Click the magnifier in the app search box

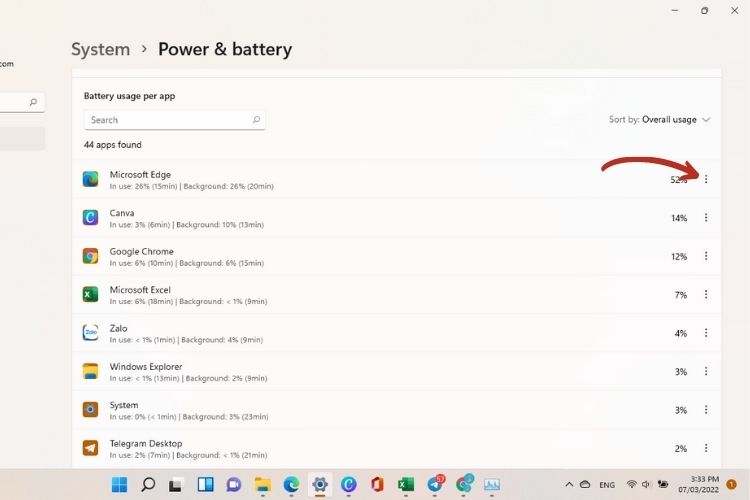[x=256, y=120]
